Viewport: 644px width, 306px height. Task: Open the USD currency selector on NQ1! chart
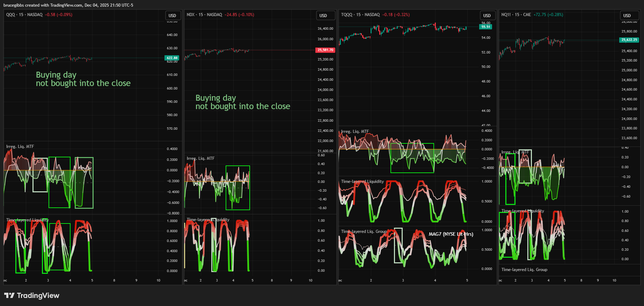coord(627,15)
